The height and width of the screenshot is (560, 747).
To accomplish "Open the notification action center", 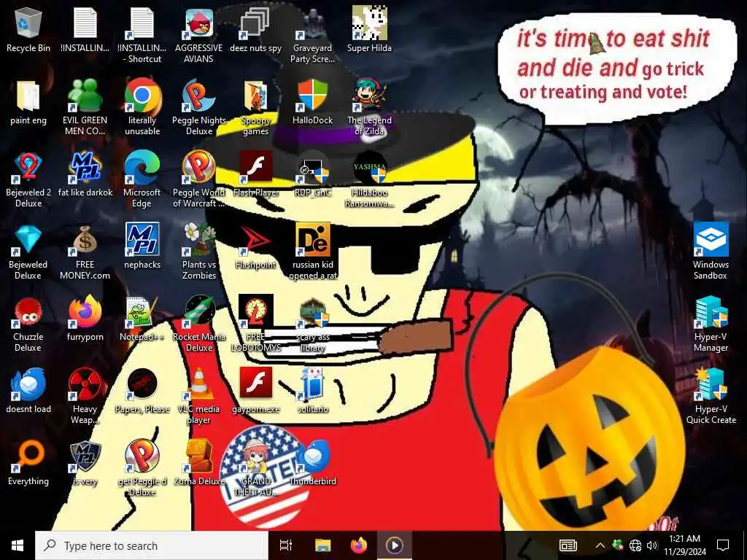I will (723, 545).
